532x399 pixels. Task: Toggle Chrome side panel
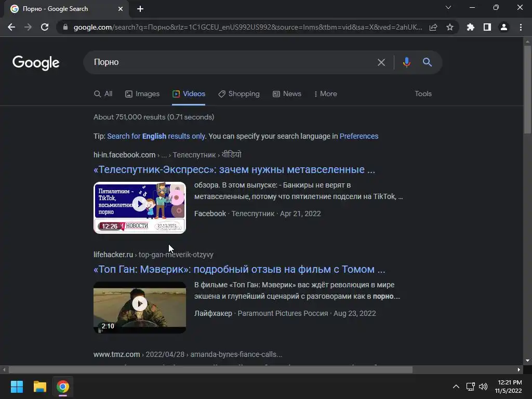coord(487,27)
